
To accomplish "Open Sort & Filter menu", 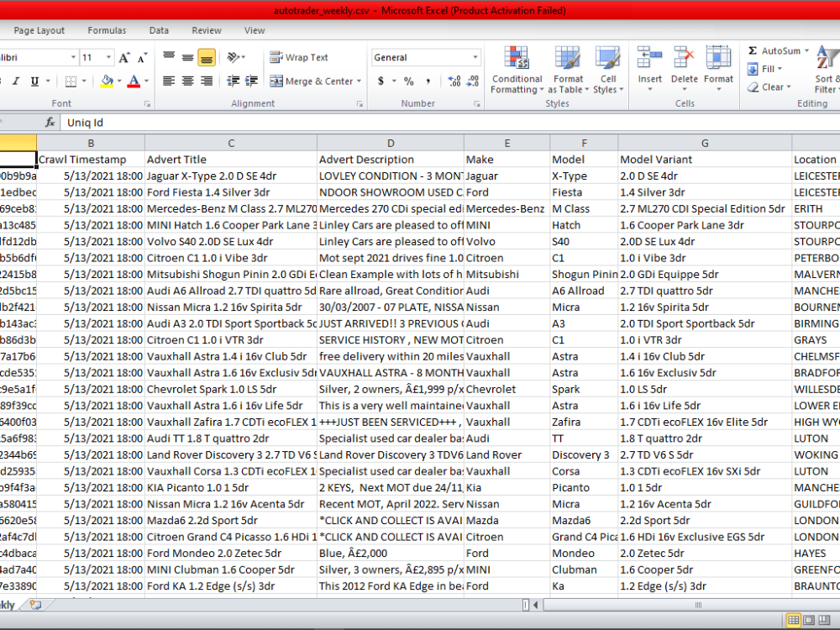I will pos(827,70).
